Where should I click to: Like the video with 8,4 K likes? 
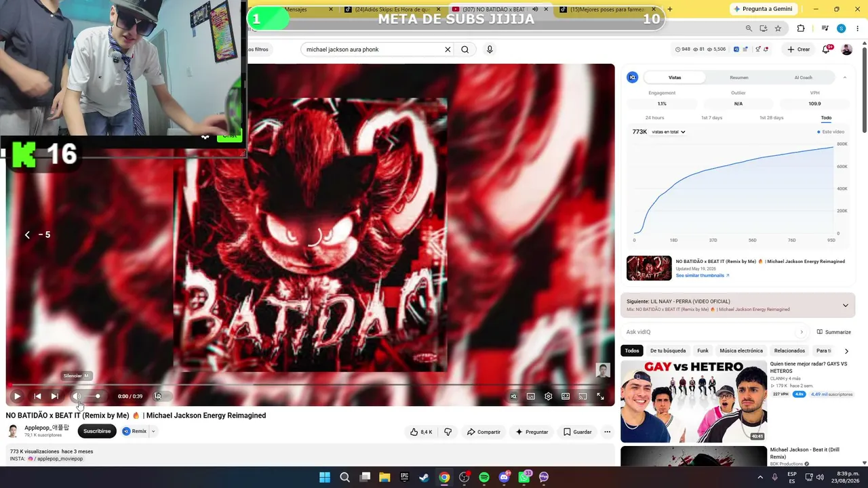[x=422, y=432]
